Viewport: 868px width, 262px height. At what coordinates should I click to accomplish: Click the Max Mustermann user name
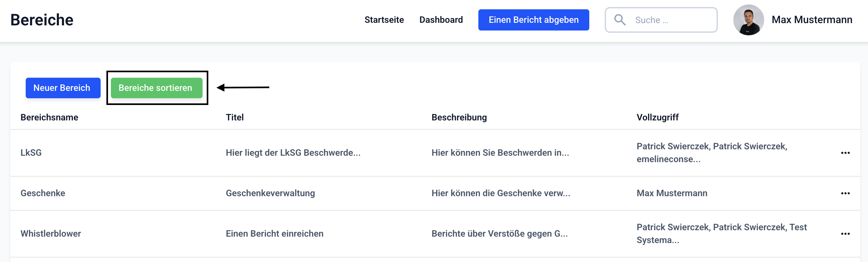[811, 20]
